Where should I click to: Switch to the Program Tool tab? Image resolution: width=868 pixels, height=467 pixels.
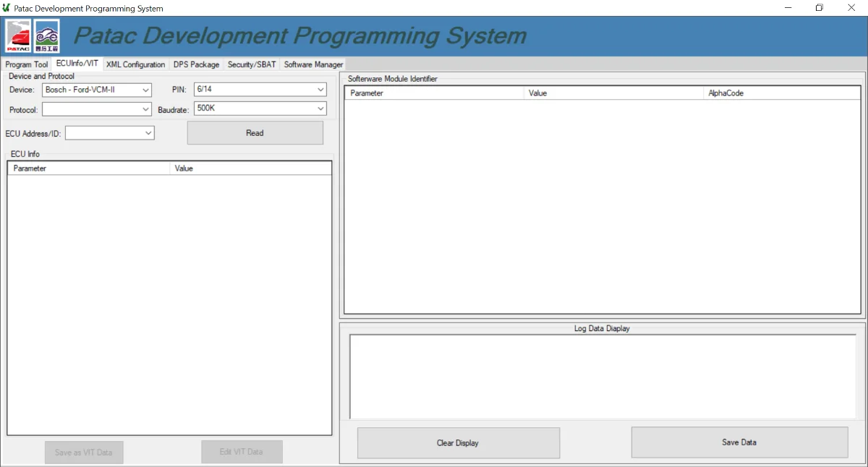click(x=27, y=64)
